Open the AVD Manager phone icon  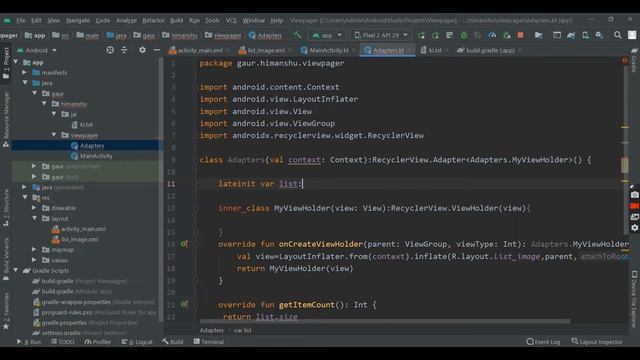tap(585, 36)
